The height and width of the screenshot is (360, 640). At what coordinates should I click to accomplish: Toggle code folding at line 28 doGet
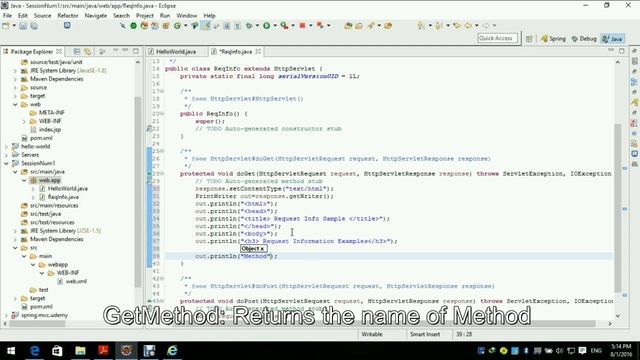pyautogui.click(x=162, y=173)
